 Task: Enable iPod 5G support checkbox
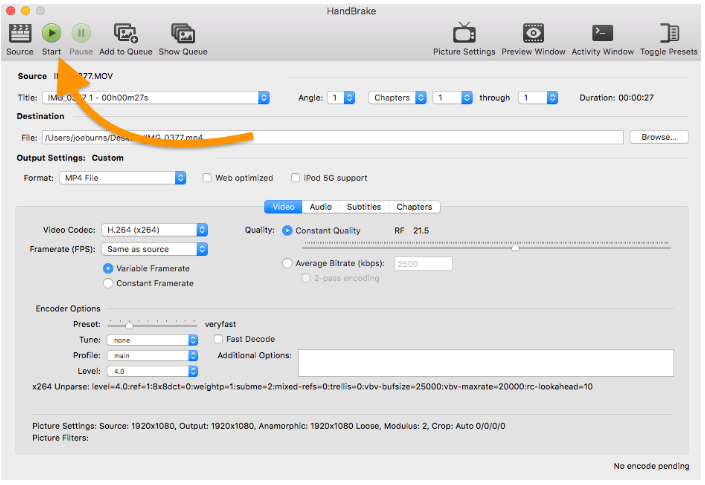(x=295, y=178)
